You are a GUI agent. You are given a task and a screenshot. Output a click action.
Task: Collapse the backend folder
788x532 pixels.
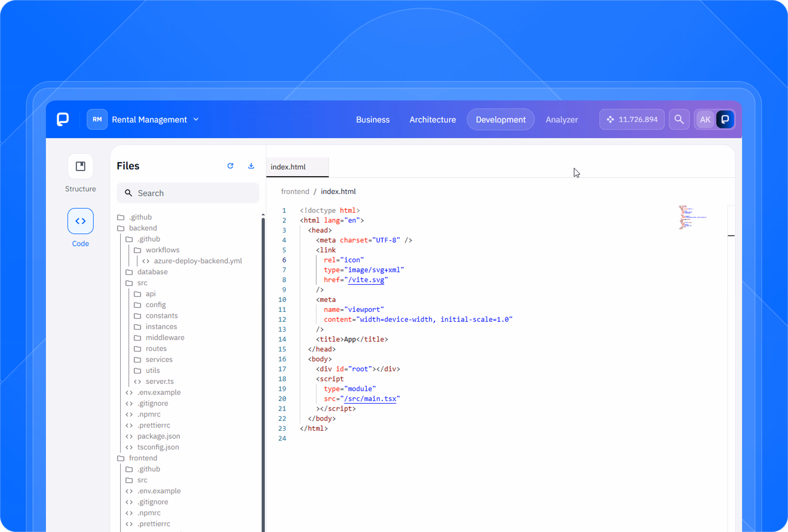[x=137, y=228]
